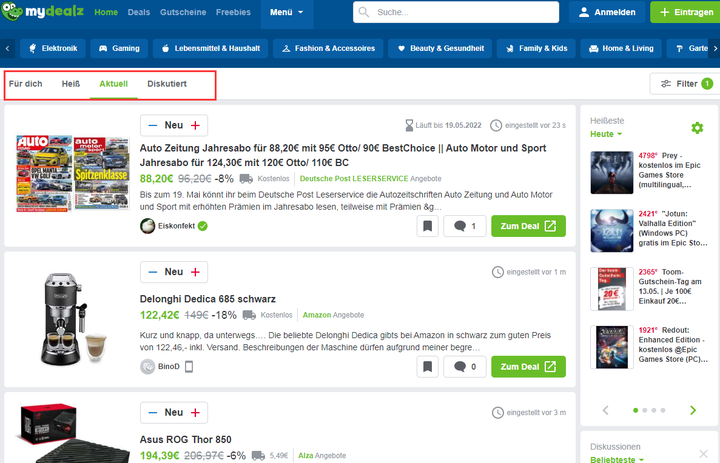Vote up Auto Zeitung deal with plus
Screen dimensions: 720x463
(196, 125)
